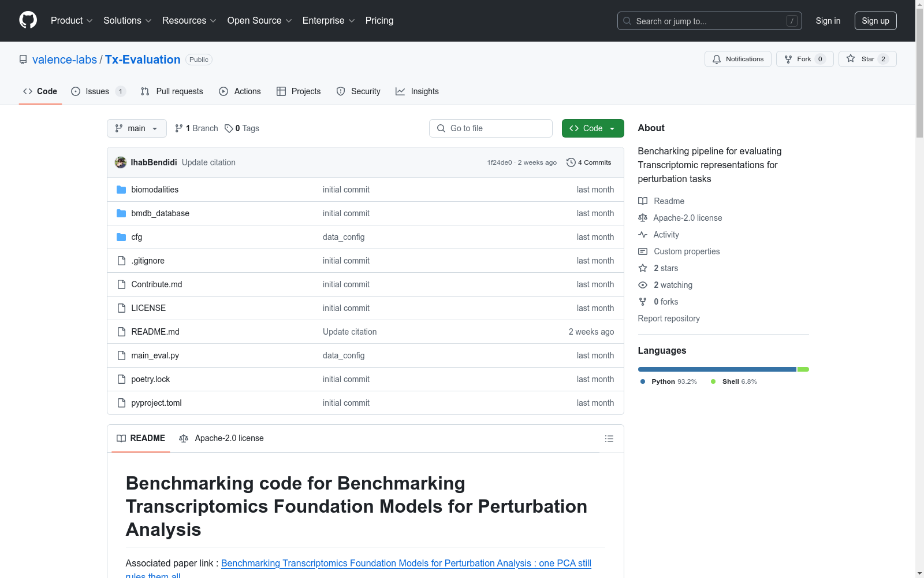Viewport: 924px width, 578px height.
Task: Open the Tx-Evaluation repository link
Action: tap(143, 60)
